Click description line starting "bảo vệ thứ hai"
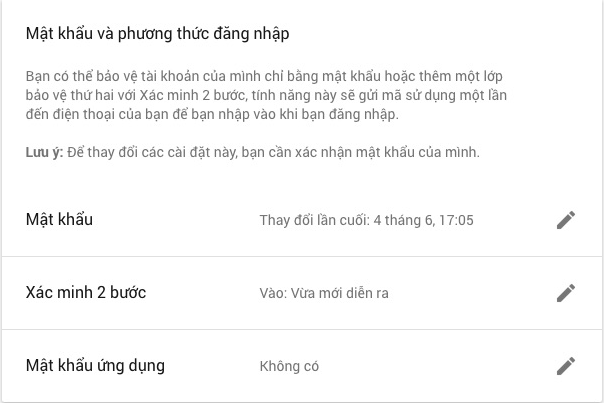 (x=266, y=95)
